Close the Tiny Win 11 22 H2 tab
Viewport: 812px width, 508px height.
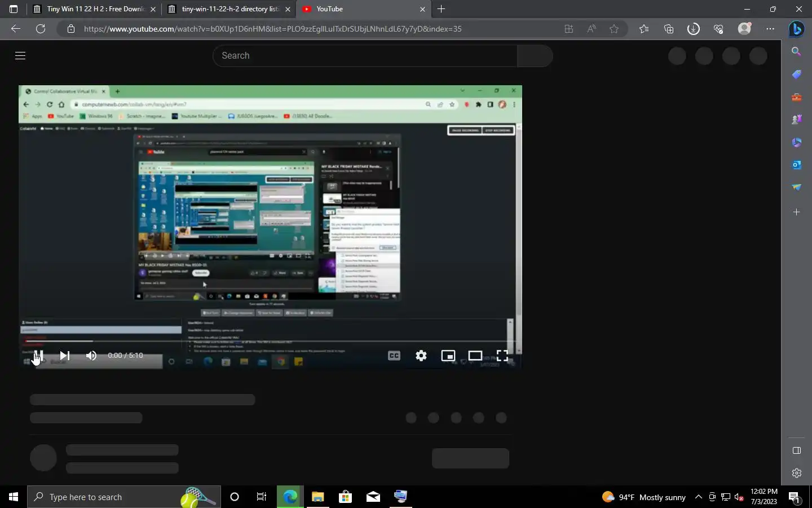[153, 9]
